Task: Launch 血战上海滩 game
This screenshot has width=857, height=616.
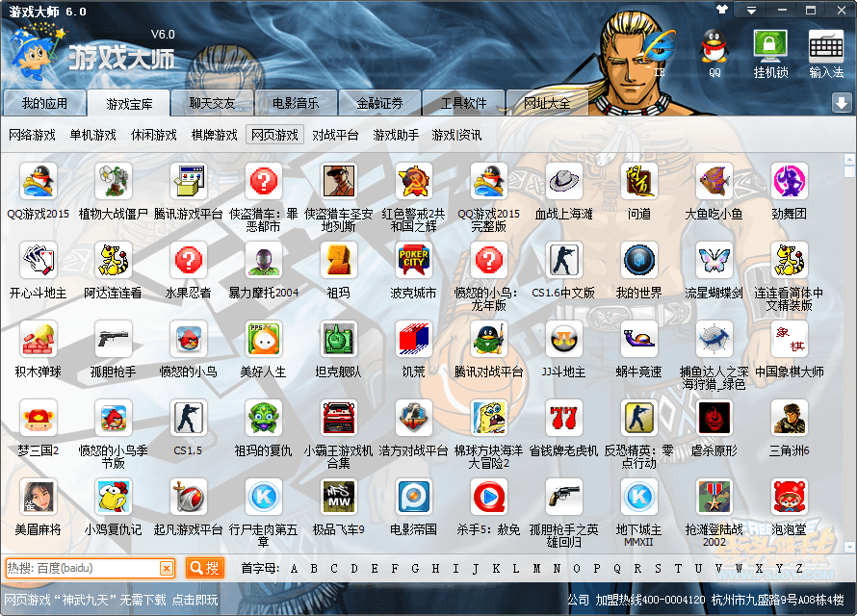Action: tap(564, 181)
